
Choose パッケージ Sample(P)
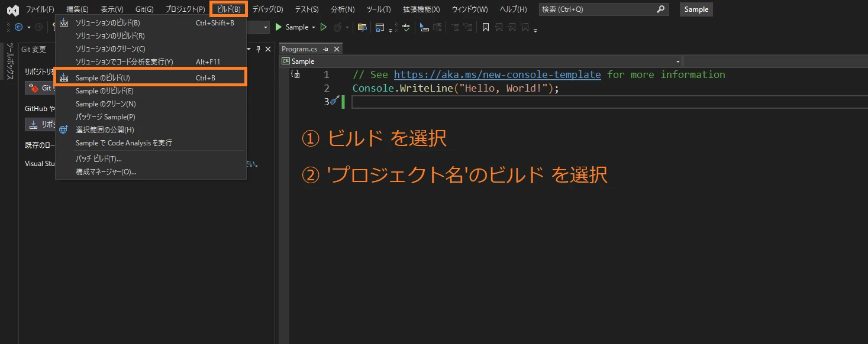point(151,117)
